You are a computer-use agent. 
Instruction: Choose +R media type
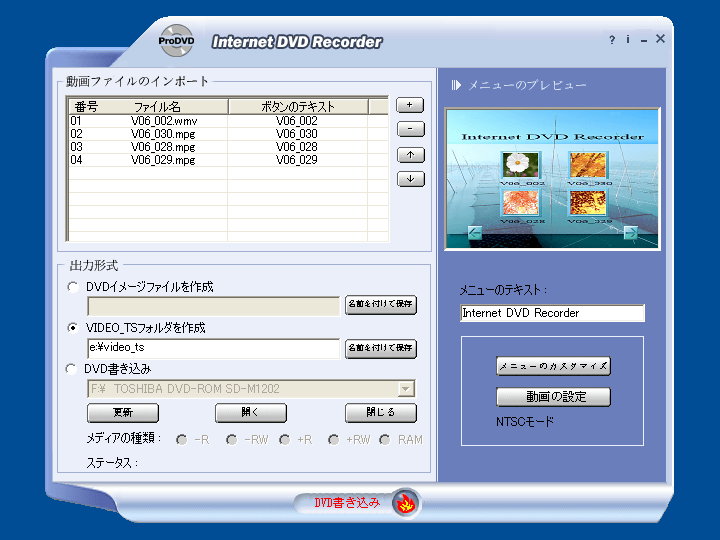coord(285,440)
